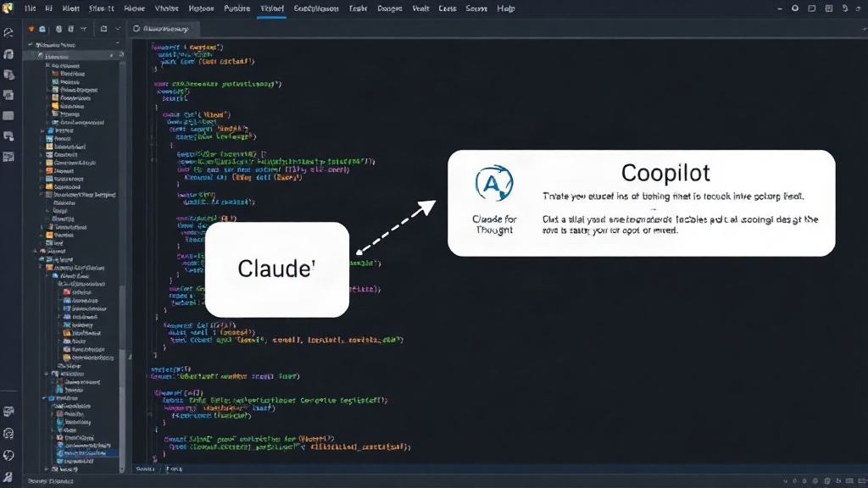Select the blue-highlighted row in project tree
This screenshot has height=488, width=868.
(x=86, y=452)
